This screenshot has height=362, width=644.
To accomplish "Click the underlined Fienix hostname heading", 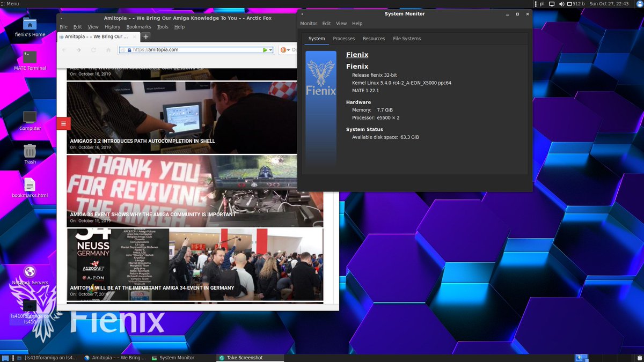I will coord(357,54).
